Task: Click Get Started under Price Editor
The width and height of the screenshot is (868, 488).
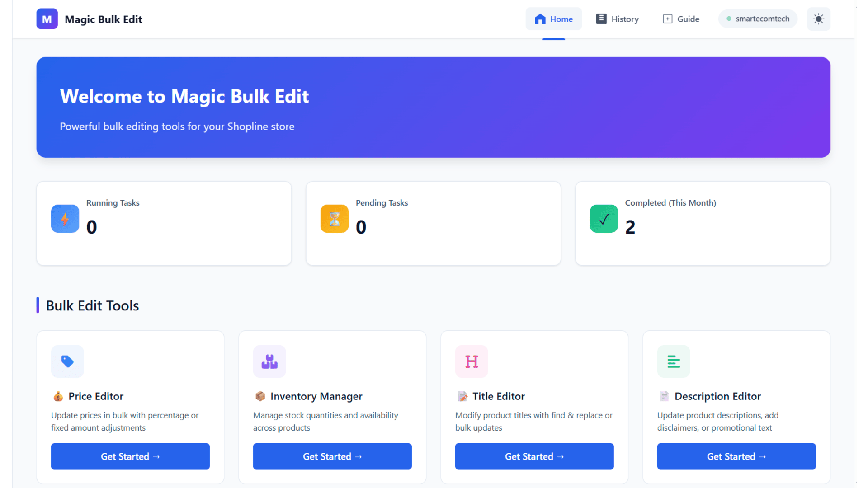Action: coord(130,456)
